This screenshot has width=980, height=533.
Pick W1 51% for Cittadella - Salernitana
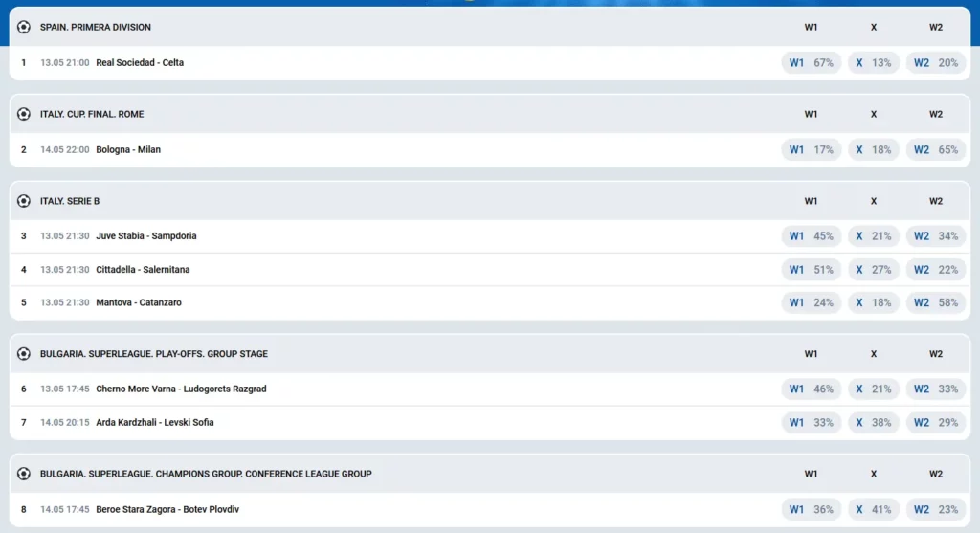pos(812,269)
